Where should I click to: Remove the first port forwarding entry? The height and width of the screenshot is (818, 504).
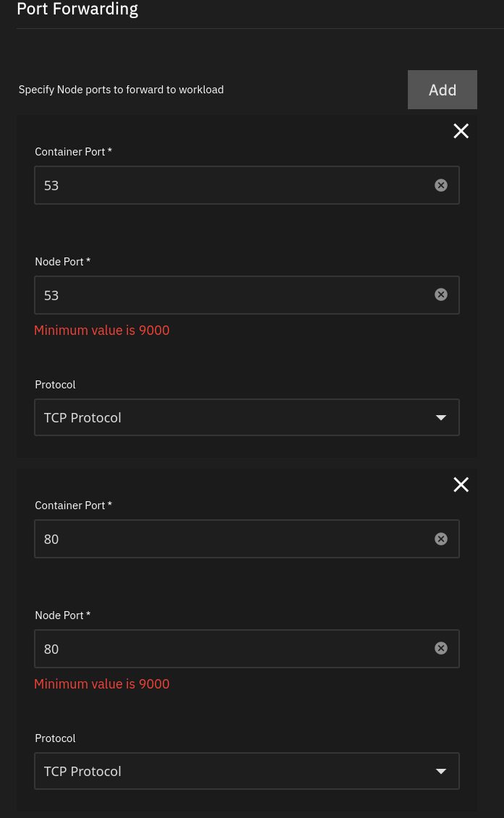tap(461, 131)
